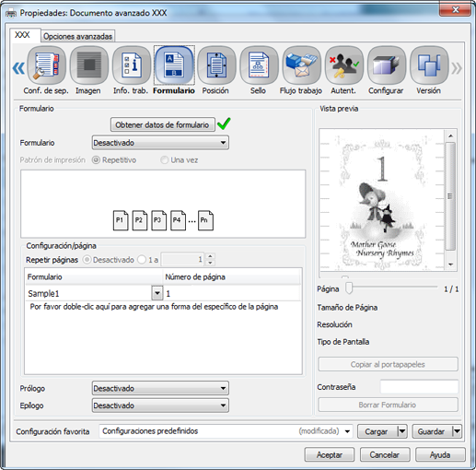Viewport: 476px width, 470px height.
Task: Open the Versión icon
Action: 429,65
